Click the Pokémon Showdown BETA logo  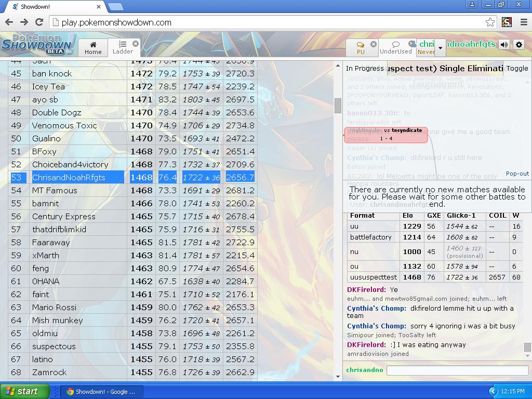(x=37, y=44)
